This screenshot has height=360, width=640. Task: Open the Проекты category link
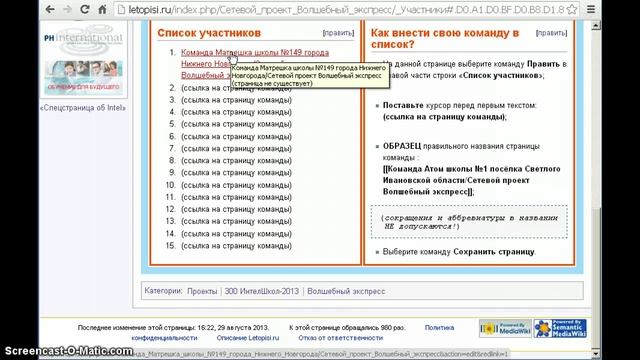[x=202, y=291]
